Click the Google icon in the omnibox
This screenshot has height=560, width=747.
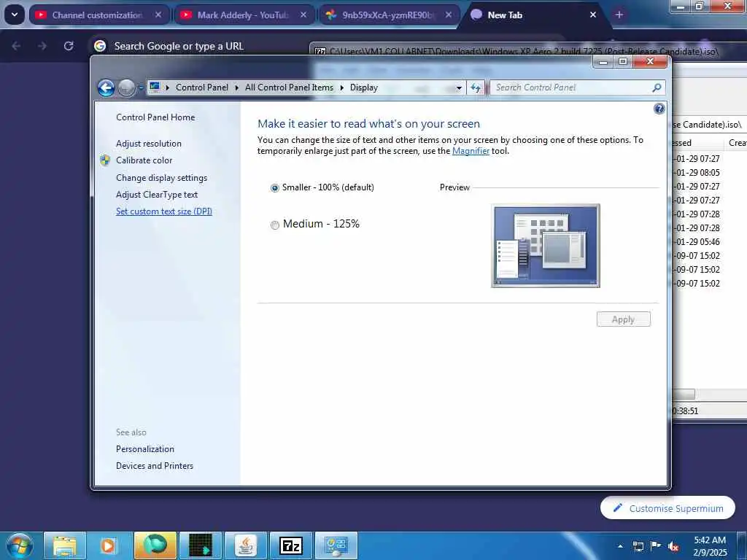(x=100, y=46)
